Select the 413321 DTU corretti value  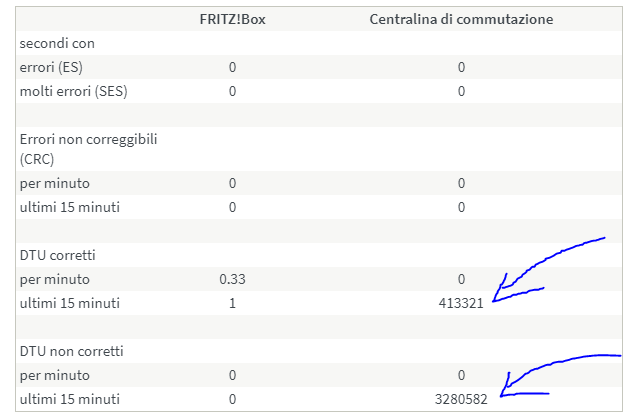click(x=461, y=303)
